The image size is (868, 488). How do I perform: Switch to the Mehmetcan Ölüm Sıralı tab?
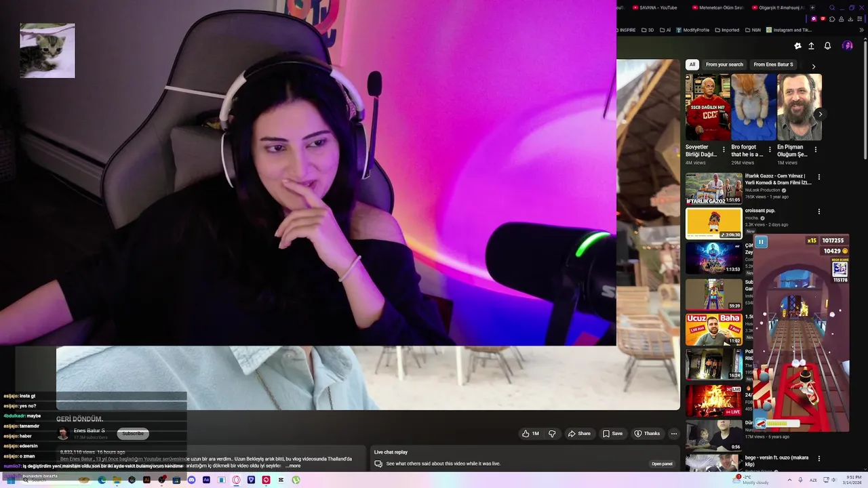click(x=717, y=7)
